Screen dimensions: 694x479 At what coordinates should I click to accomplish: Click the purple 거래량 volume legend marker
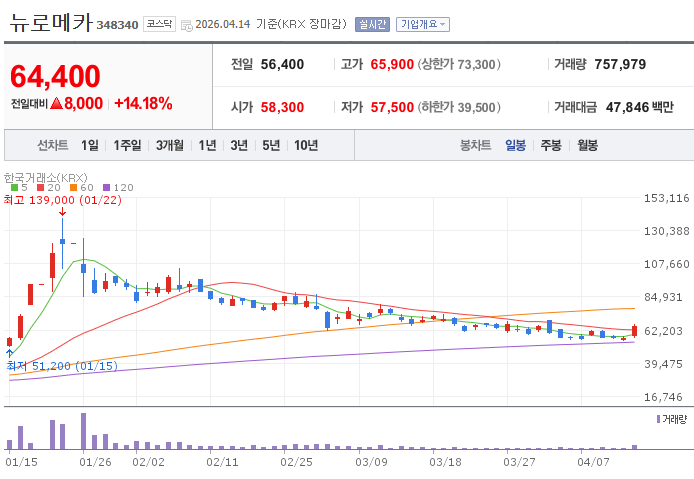point(659,419)
